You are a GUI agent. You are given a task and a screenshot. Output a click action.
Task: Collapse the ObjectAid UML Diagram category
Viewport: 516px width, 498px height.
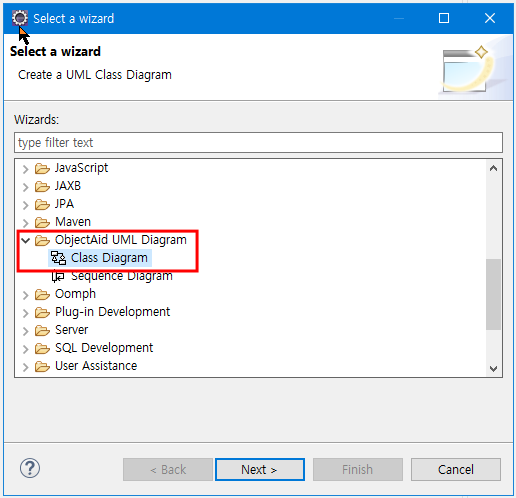26,240
